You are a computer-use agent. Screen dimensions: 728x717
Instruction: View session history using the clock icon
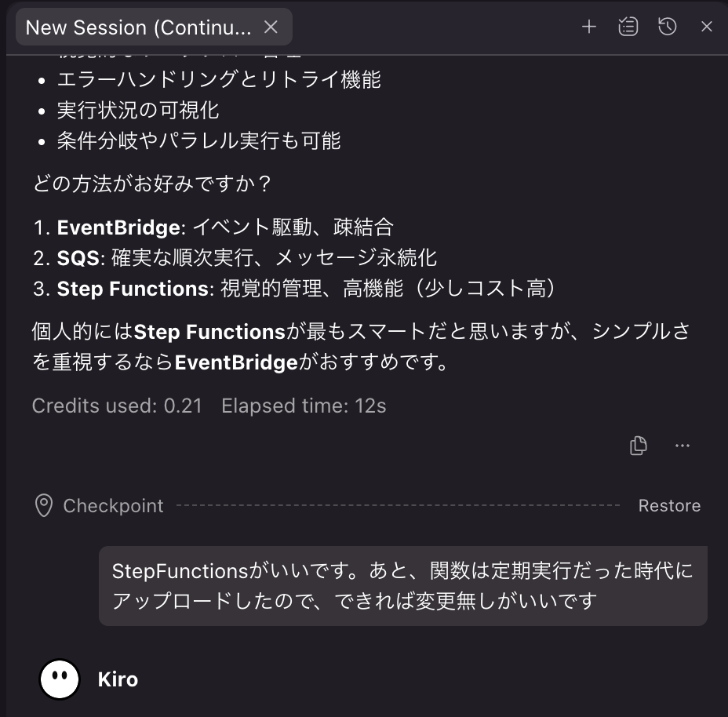pos(667,26)
